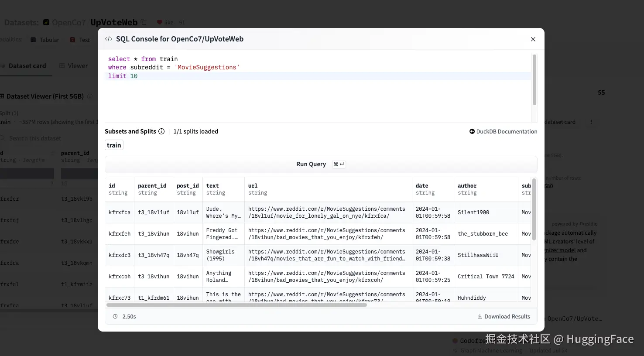Image resolution: width=644 pixels, height=356 pixels.
Task: Select cell with id kfrxcoh
Action: pyautogui.click(x=120, y=277)
